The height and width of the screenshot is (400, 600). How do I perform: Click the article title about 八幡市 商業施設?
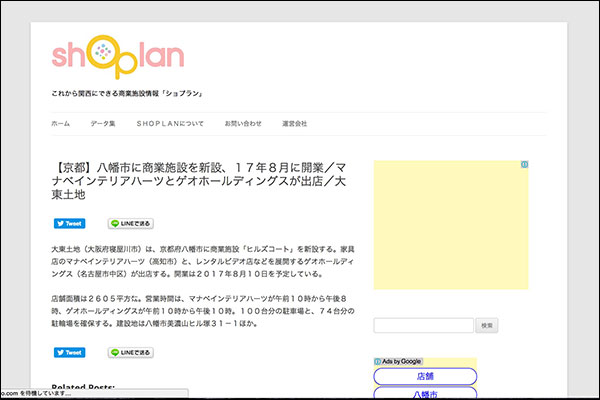[x=200, y=180]
